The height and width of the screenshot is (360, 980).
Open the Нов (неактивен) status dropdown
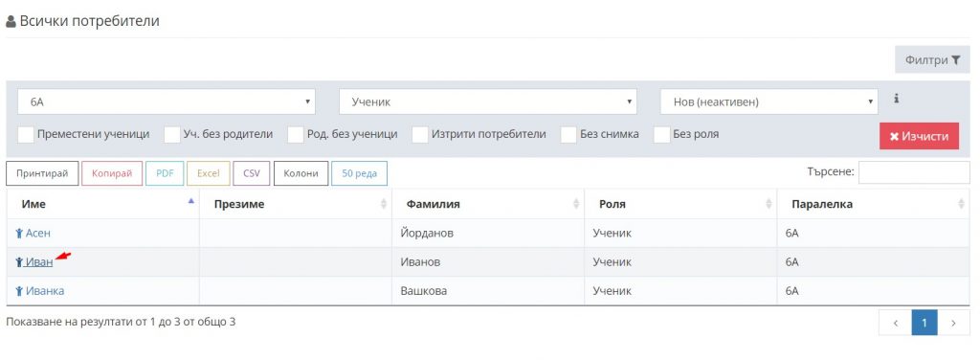coord(768,101)
